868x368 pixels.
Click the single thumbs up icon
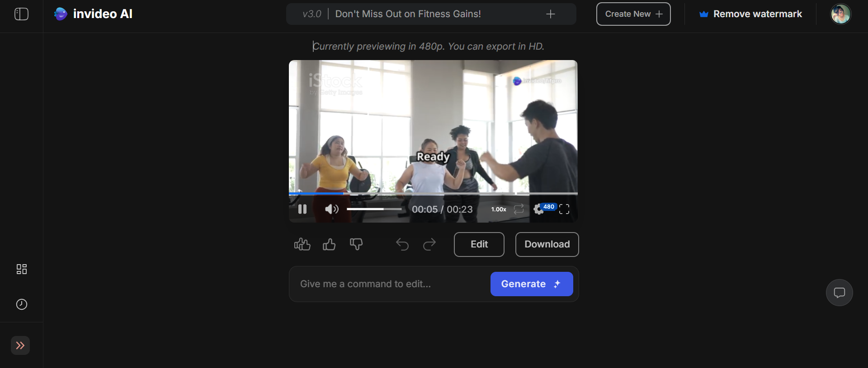point(329,244)
